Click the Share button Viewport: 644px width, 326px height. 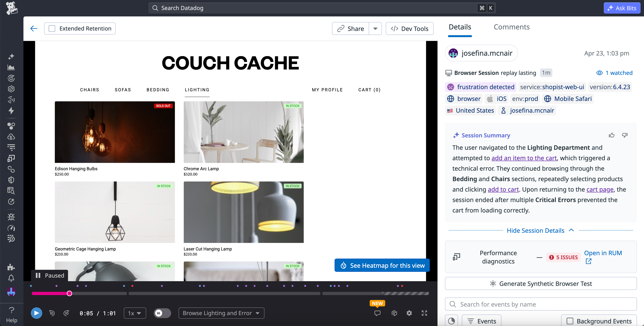click(351, 29)
